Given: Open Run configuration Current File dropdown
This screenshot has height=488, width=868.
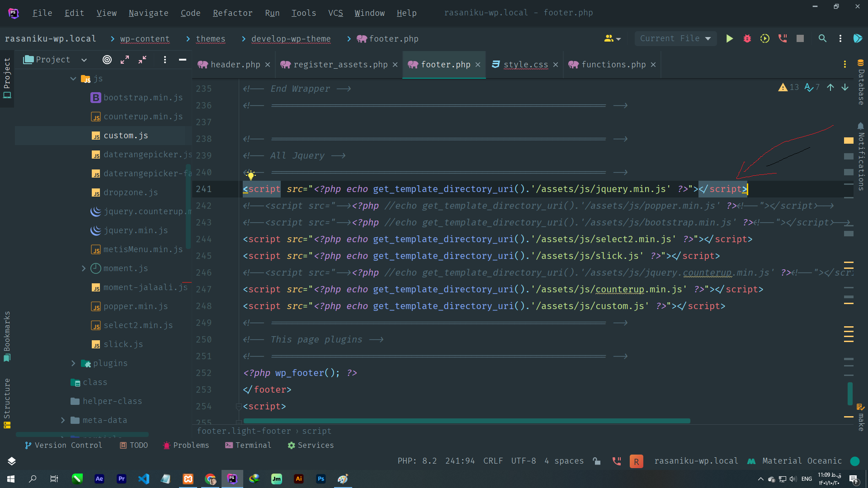Looking at the screenshot, I should pos(675,39).
